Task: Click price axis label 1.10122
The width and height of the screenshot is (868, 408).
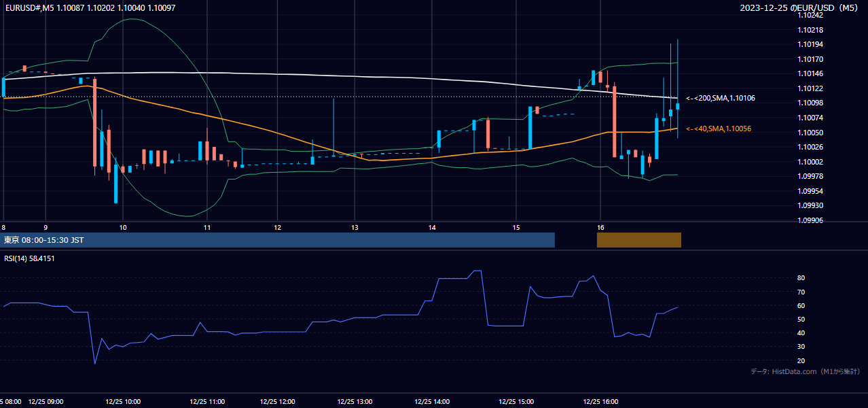Action: click(x=810, y=88)
